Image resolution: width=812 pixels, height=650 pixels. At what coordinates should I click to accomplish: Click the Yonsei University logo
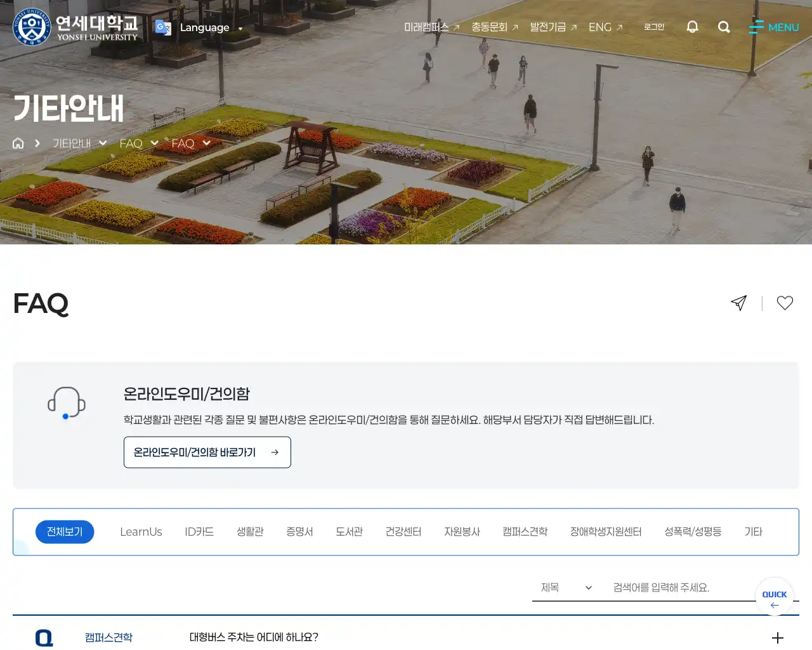click(75, 27)
